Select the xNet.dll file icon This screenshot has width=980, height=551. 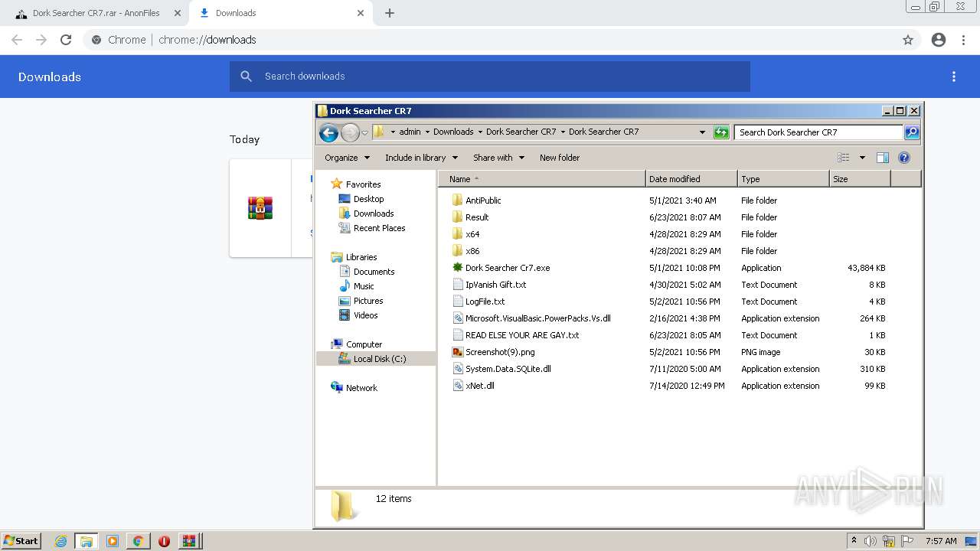[x=458, y=386]
